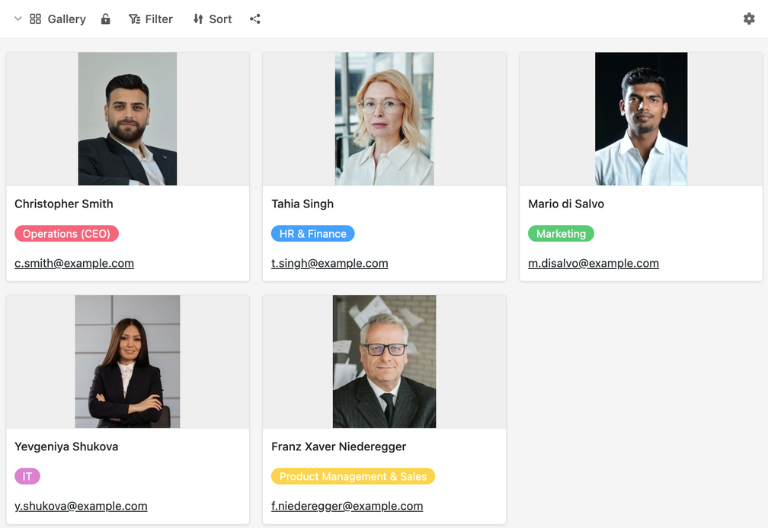Click the share view icon
The height and width of the screenshot is (528, 768).
pos(255,19)
